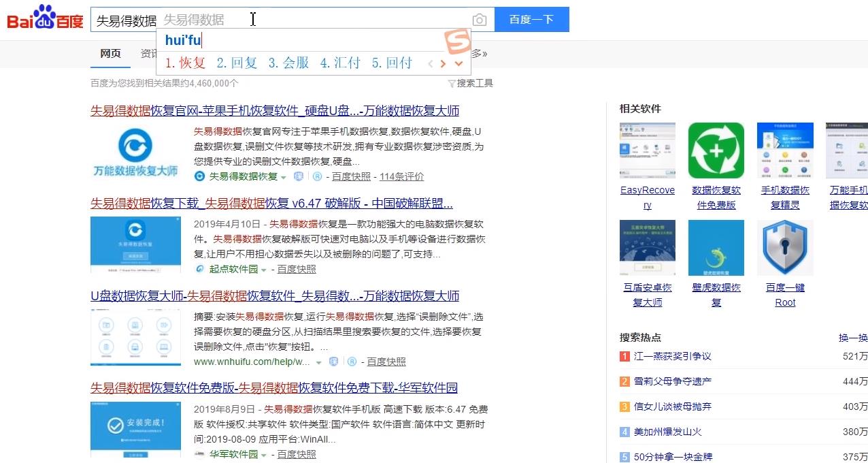Open result 失易得数据恢复下载 v6.47 破解版
The width and height of the screenshot is (868, 463).
(x=271, y=203)
